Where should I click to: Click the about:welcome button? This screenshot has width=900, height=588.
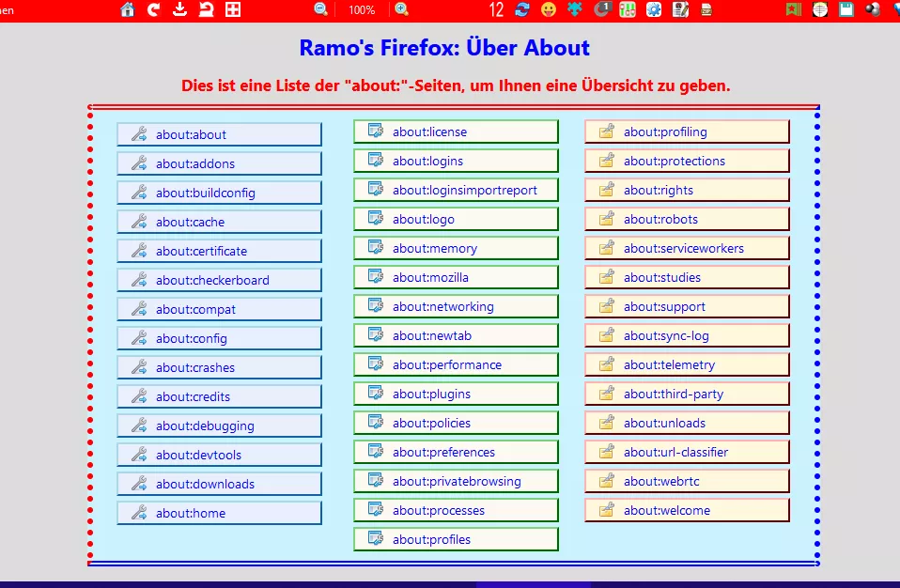687,510
